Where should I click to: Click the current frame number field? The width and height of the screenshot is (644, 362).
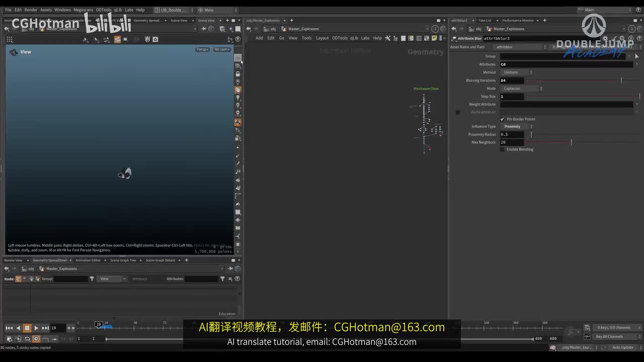[58, 328]
